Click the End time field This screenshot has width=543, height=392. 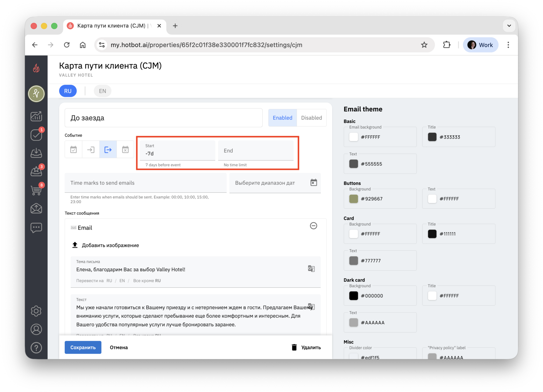tap(256, 150)
